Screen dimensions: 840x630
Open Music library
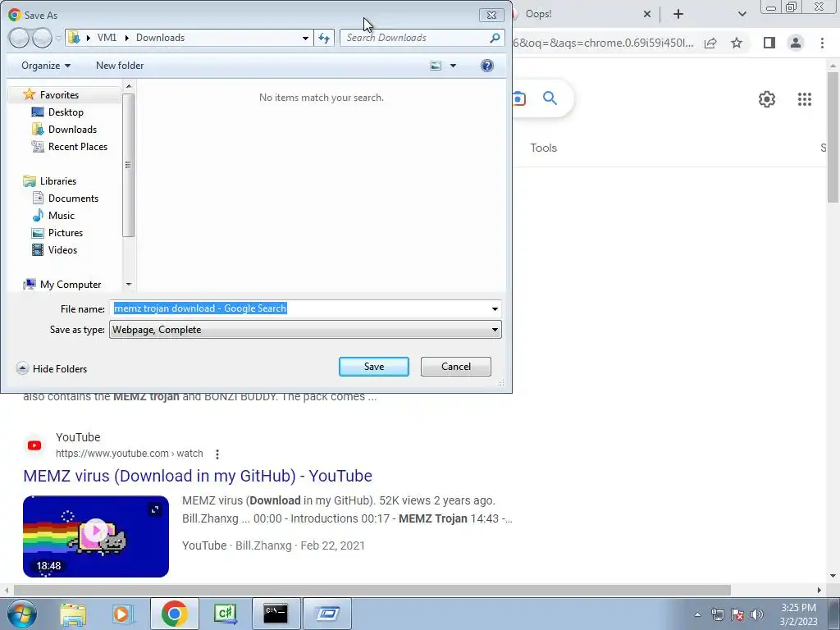click(61, 216)
